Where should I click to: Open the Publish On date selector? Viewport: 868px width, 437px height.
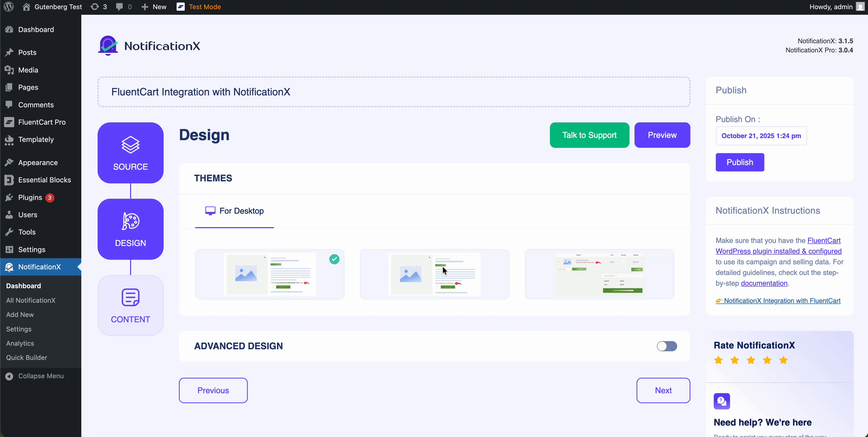point(761,136)
